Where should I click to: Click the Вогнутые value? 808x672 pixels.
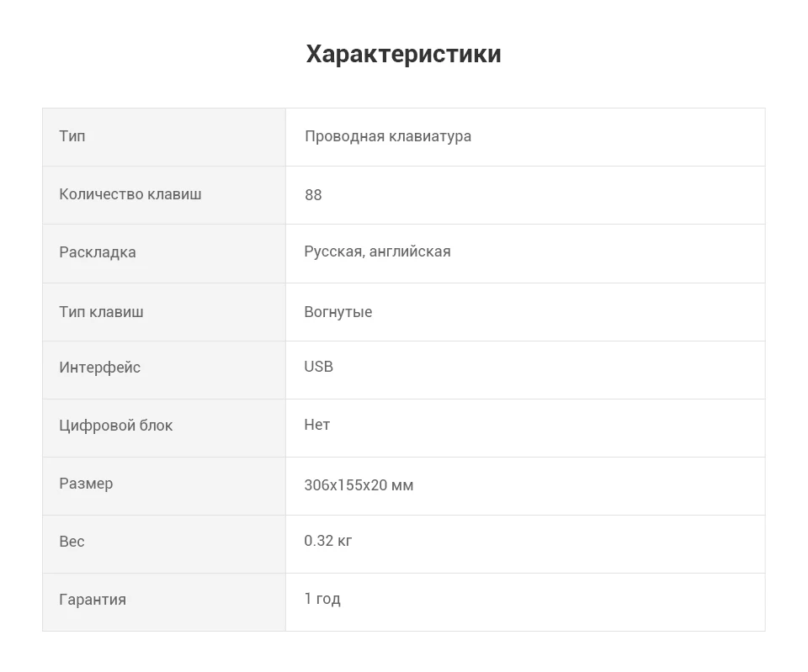338,311
